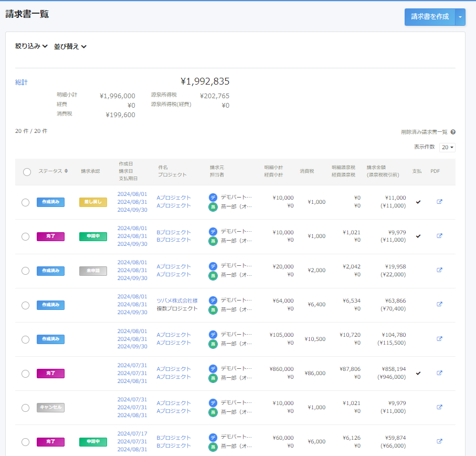This screenshot has height=456, width=476.
Task: Click the 消費税 total ¥199,600
Action: pos(121,115)
